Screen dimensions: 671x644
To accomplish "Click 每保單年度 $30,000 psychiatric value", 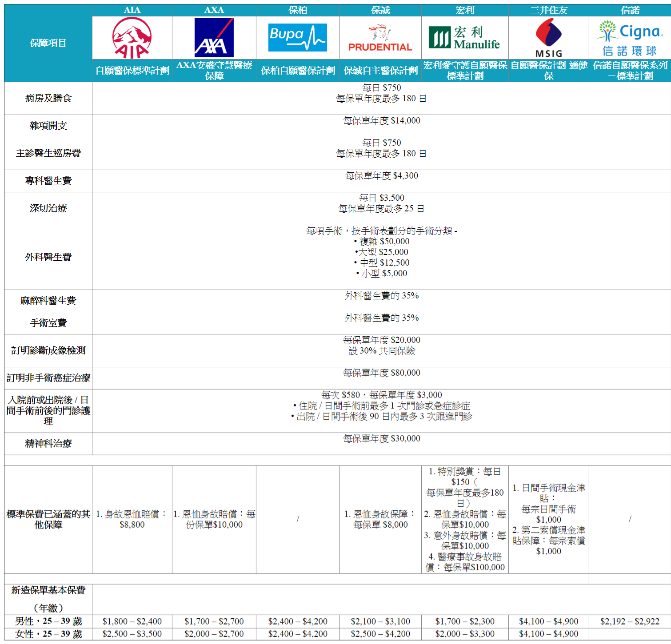I will click(382, 438).
